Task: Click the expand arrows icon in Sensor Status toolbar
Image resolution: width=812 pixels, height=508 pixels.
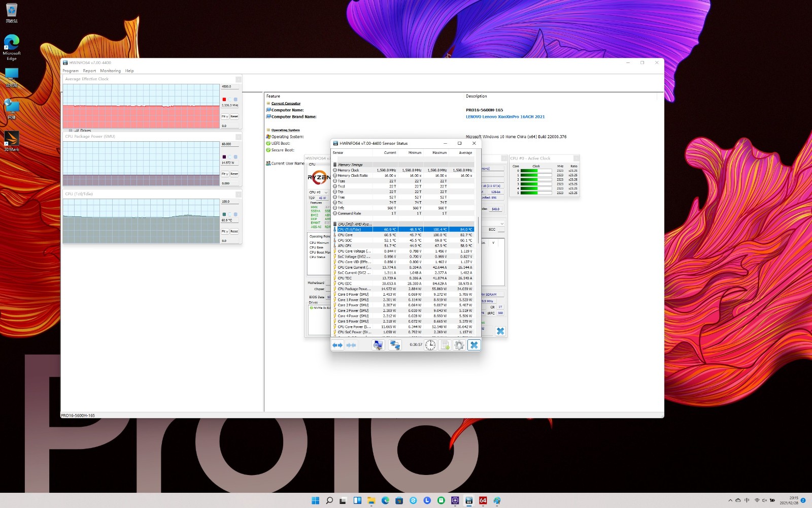Action: click(337, 345)
